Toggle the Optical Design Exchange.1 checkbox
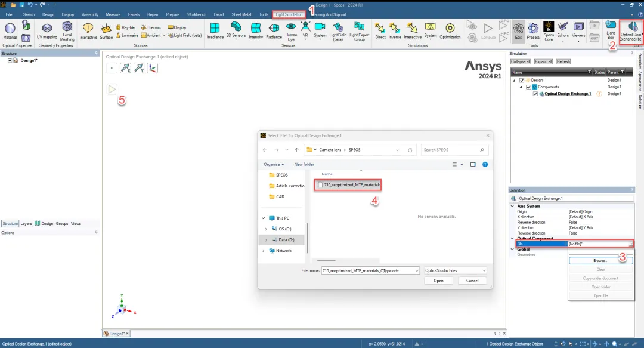644x348 pixels. tap(535, 94)
